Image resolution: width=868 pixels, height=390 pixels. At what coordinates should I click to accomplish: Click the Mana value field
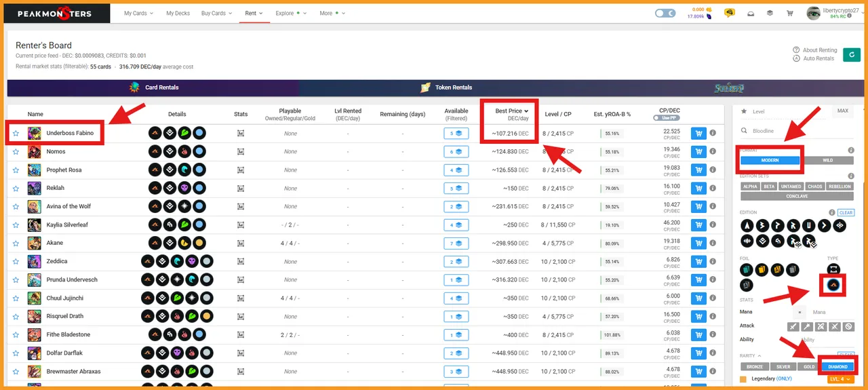pyautogui.click(x=832, y=313)
